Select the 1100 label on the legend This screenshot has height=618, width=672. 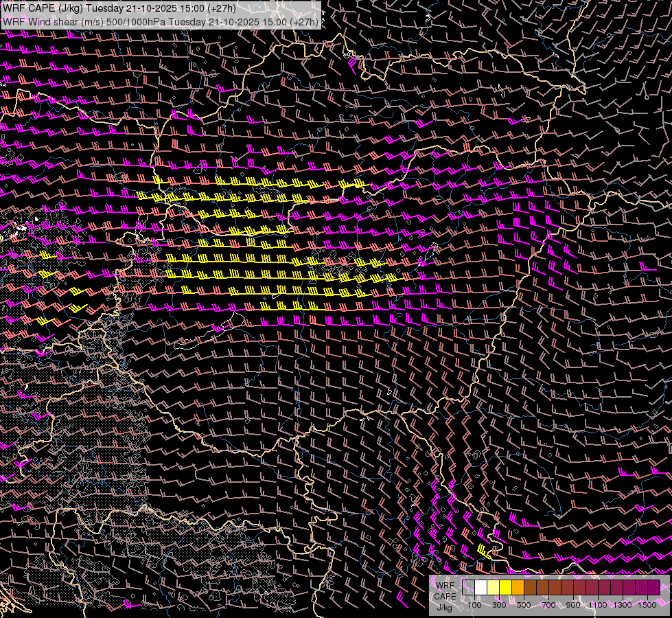598,605
